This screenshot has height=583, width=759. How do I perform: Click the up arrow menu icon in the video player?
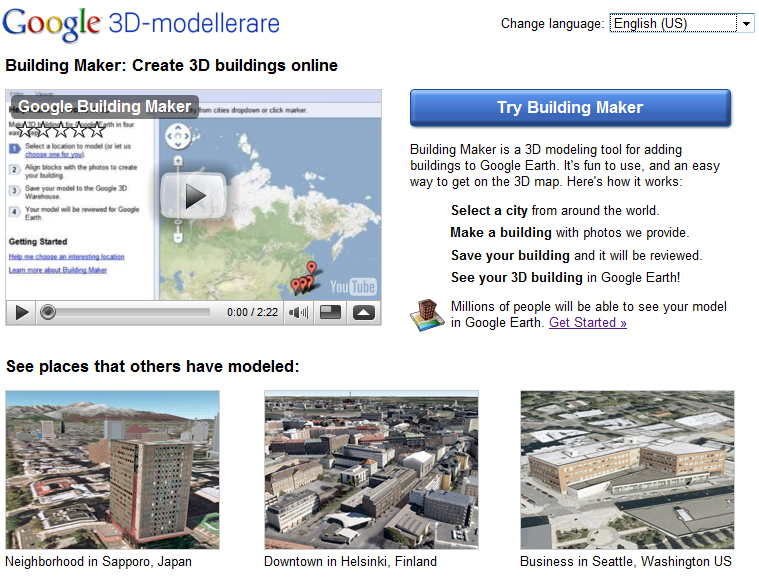(364, 313)
